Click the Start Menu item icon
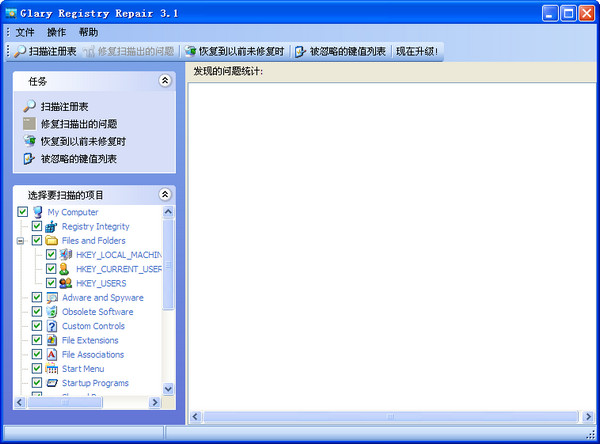This screenshot has width=600, height=444. coord(51,369)
